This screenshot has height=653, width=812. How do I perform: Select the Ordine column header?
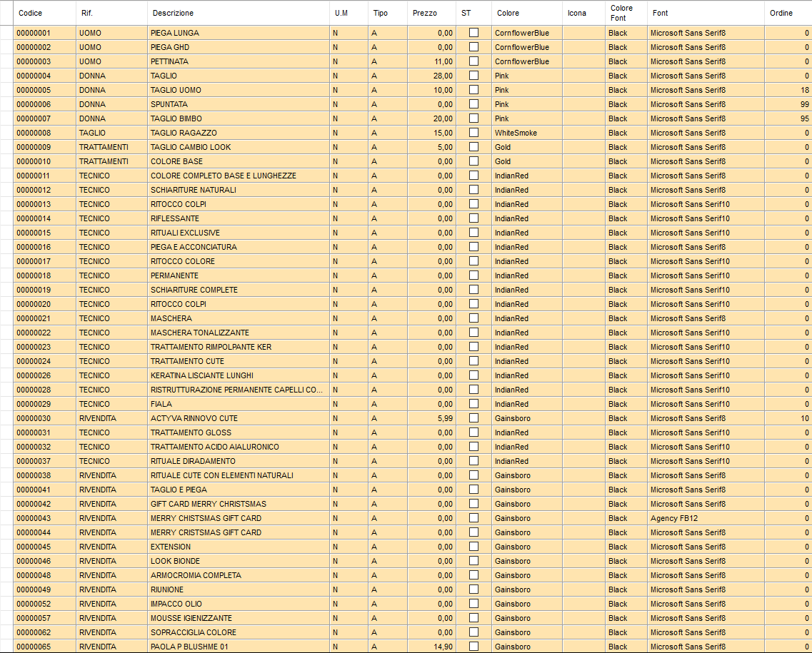[787, 13]
